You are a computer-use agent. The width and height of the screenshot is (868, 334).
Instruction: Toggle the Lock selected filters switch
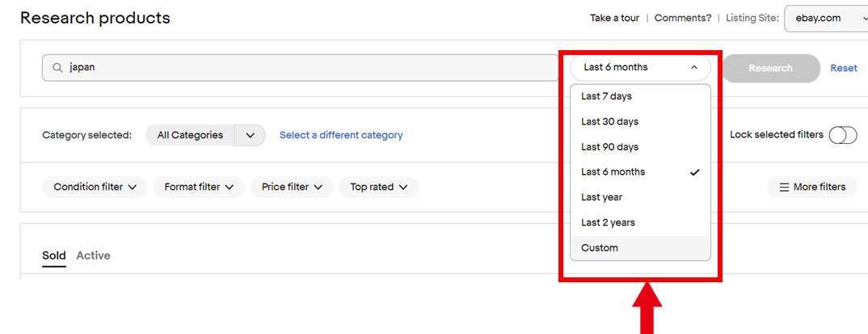842,135
